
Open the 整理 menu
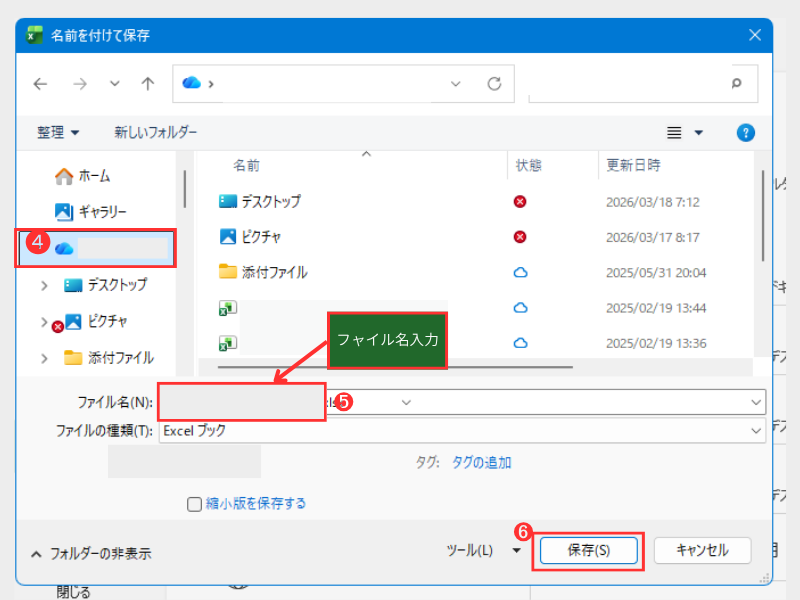point(58,132)
